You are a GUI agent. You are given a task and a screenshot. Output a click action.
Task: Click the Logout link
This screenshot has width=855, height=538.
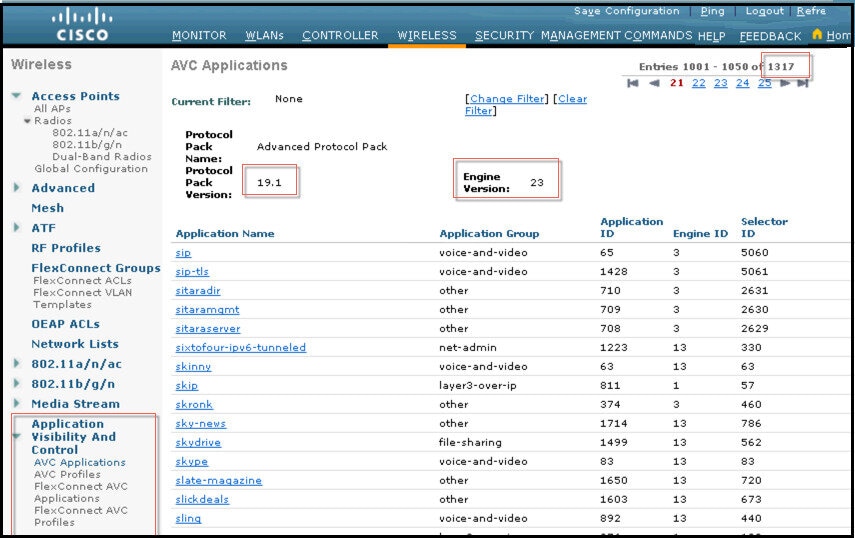764,11
